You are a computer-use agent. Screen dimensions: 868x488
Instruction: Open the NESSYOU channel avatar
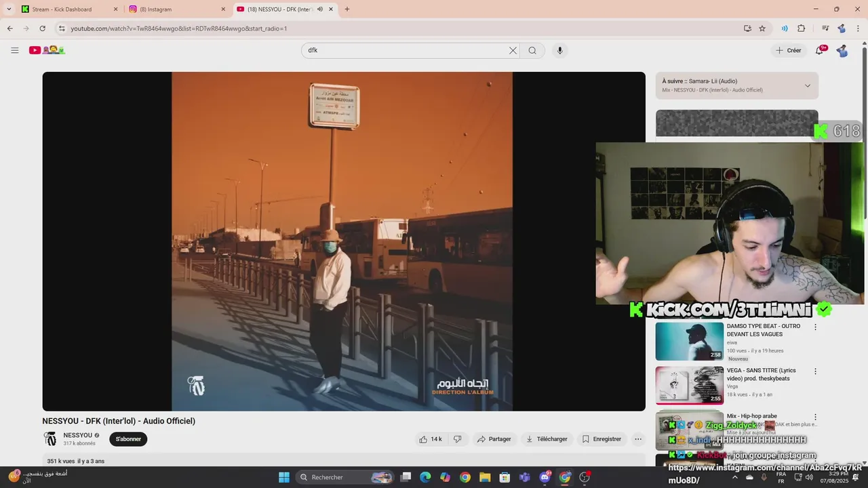click(x=50, y=439)
